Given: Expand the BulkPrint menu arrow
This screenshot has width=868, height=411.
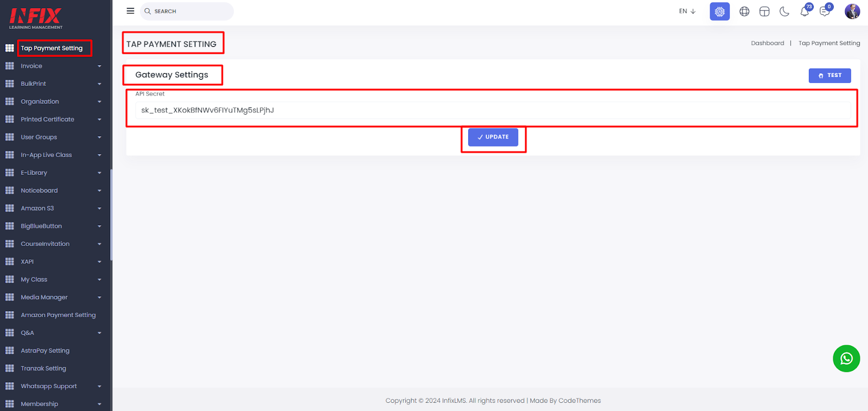Looking at the screenshot, I should [99, 84].
